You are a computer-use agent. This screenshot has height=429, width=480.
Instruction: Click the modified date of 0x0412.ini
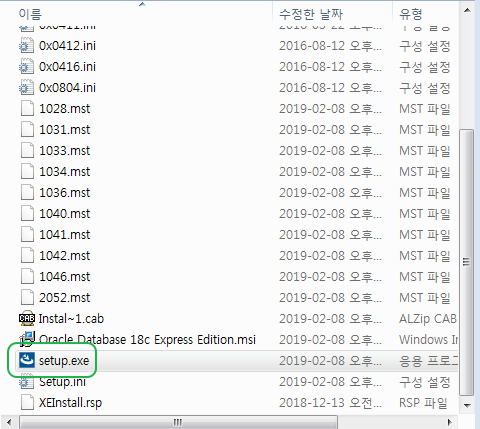pyautogui.click(x=330, y=46)
